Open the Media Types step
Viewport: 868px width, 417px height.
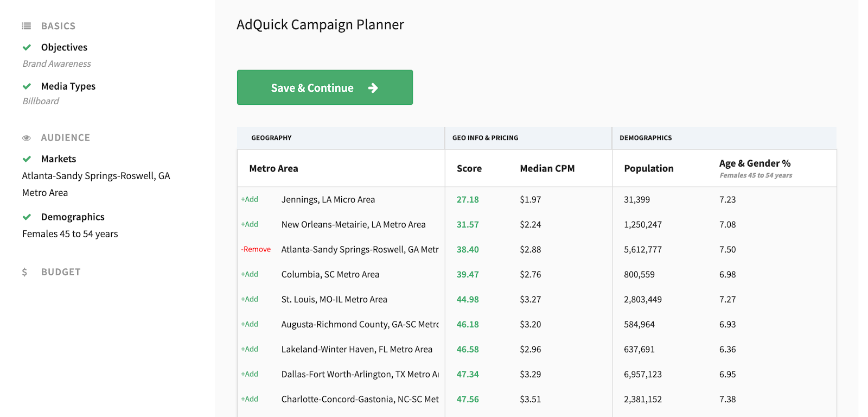[68, 86]
